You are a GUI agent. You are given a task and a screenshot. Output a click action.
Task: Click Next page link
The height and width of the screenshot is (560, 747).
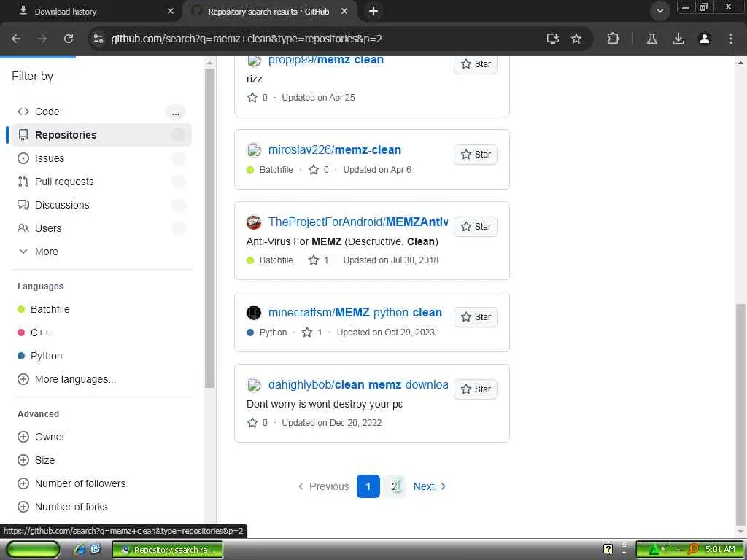click(429, 486)
